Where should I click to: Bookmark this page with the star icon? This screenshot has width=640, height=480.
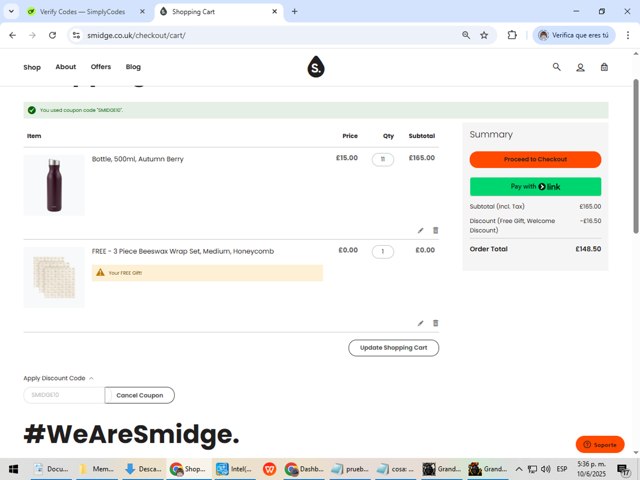(x=484, y=35)
